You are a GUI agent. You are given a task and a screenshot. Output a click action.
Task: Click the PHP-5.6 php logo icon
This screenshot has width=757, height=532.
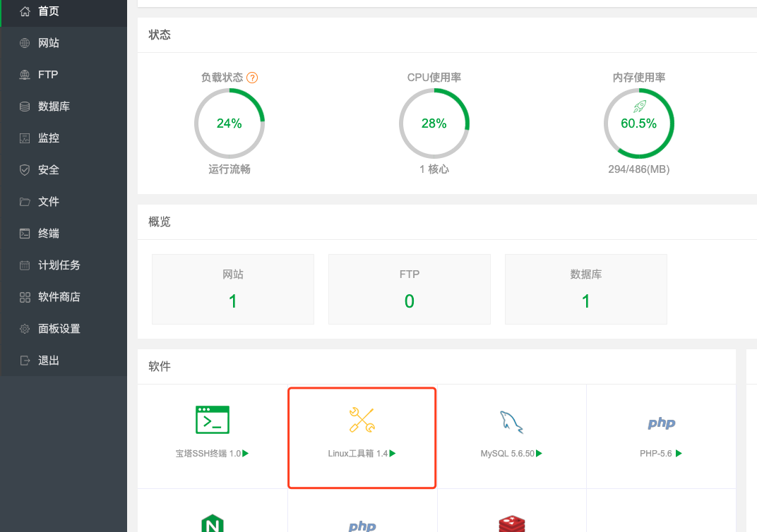(x=661, y=423)
